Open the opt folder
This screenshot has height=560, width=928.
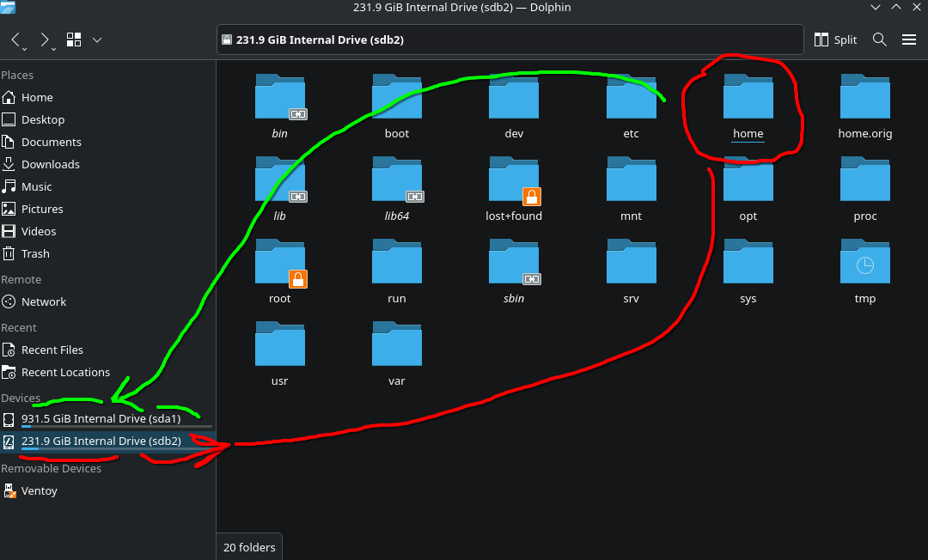point(748,189)
